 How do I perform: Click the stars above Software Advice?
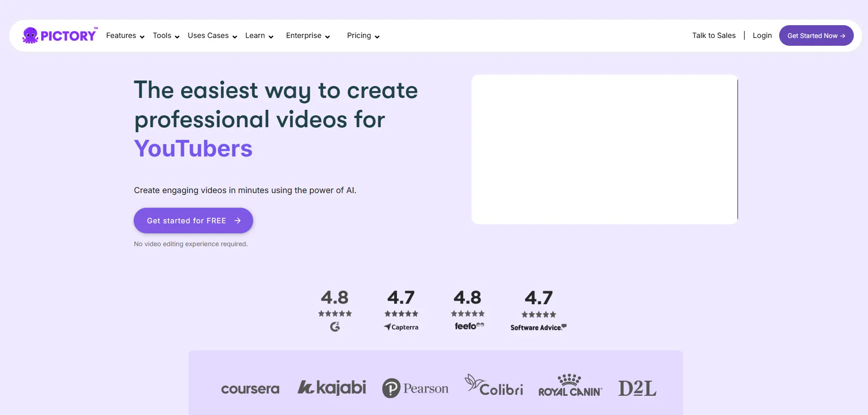point(539,314)
